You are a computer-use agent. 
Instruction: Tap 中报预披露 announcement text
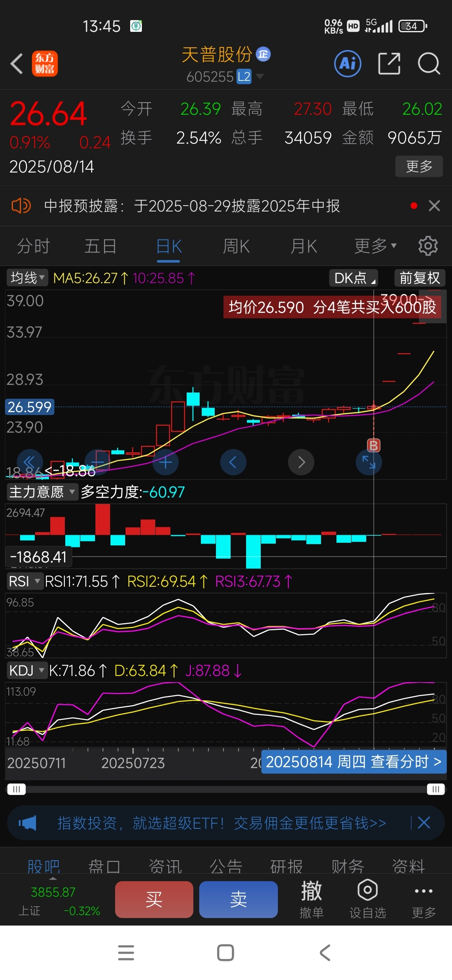(x=192, y=206)
